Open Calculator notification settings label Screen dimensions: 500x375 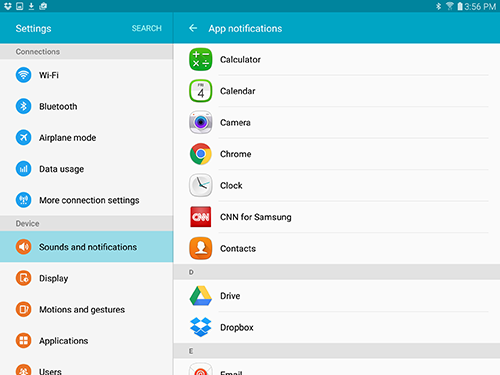pyautogui.click(x=240, y=60)
